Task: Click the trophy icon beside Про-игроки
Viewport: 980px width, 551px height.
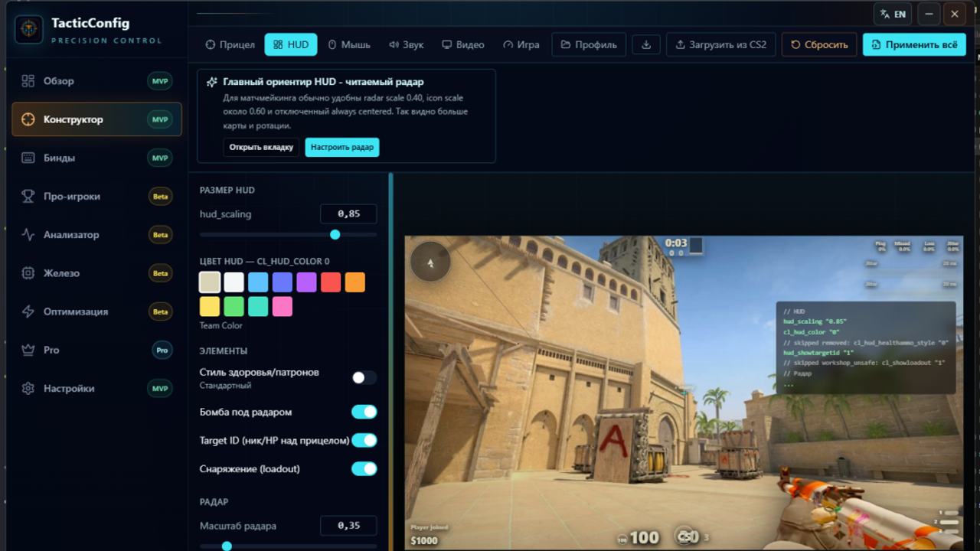Action: (x=28, y=197)
